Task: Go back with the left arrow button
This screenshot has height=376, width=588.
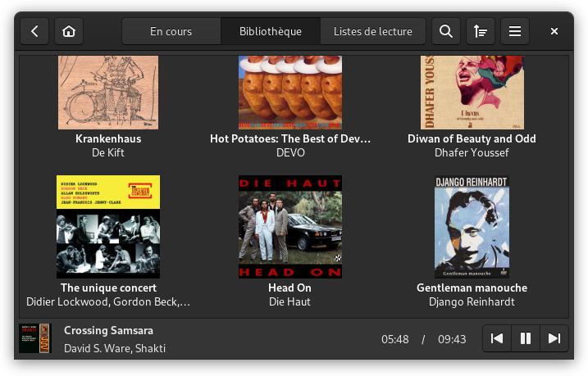Action: click(34, 31)
